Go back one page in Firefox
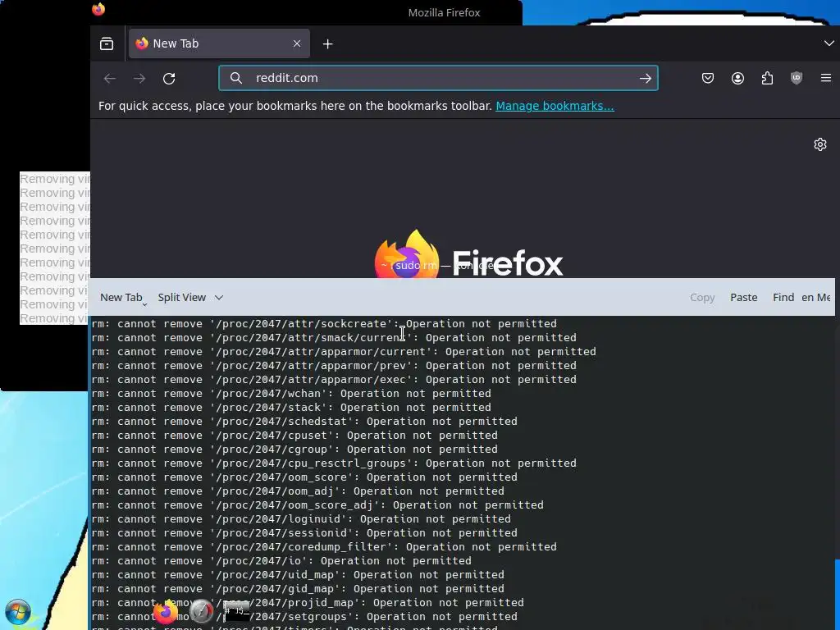840x630 pixels. (110, 78)
